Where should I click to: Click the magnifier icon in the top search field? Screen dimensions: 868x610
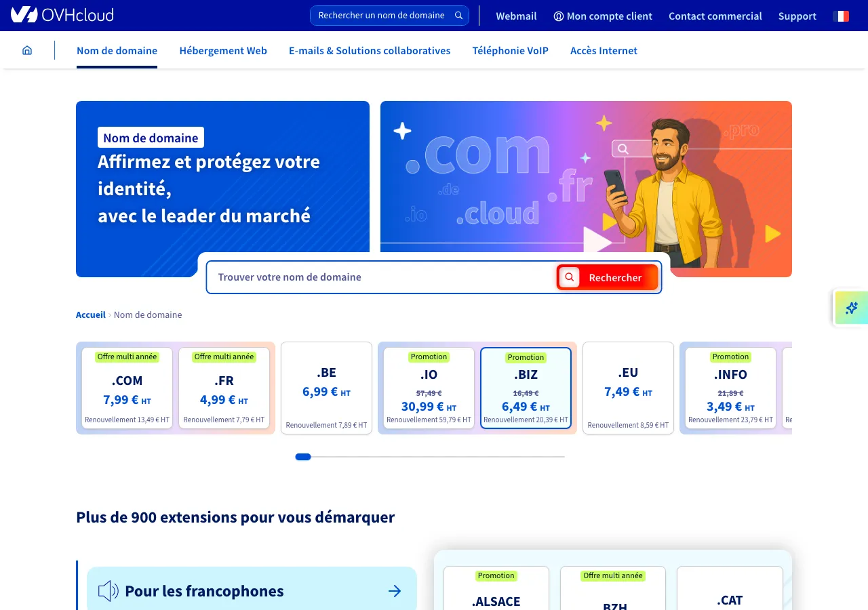click(x=458, y=15)
